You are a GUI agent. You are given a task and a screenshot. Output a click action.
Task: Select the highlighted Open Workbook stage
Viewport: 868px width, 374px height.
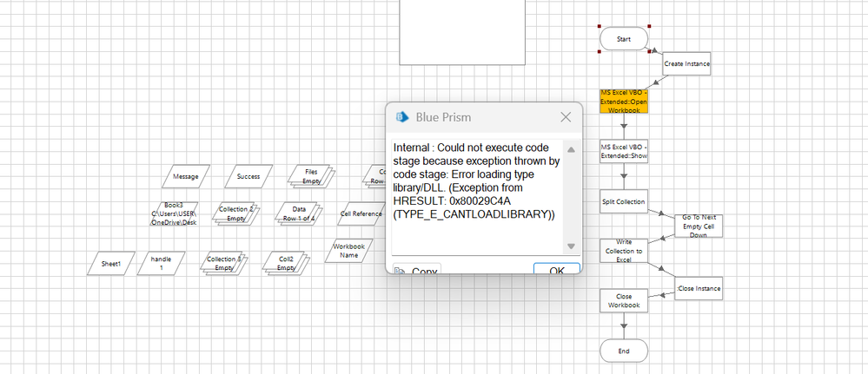point(624,102)
